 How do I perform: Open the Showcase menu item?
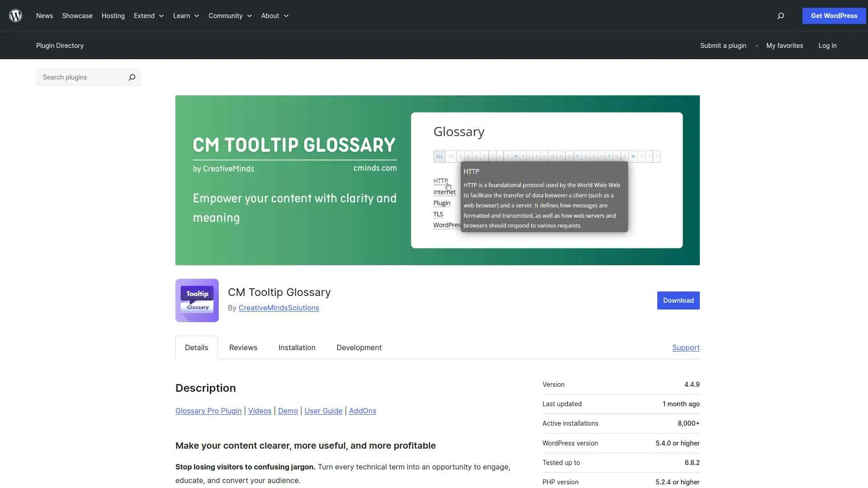(x=77, y=16)
